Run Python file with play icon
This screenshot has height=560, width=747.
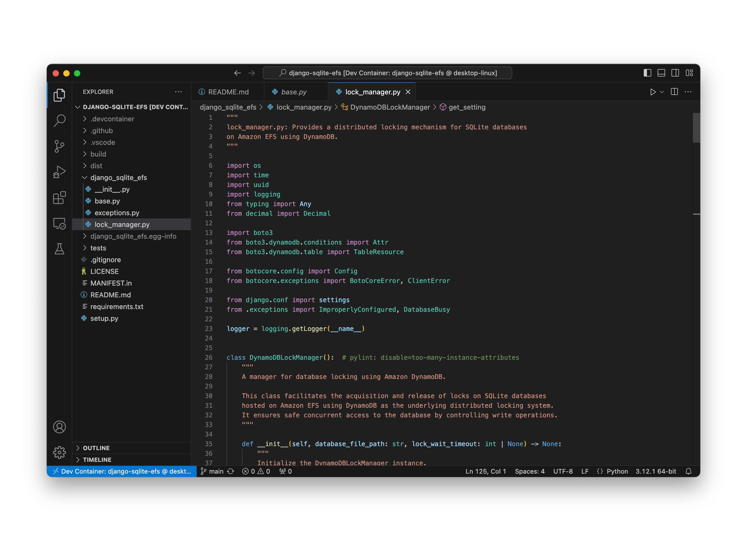point(653,92)
